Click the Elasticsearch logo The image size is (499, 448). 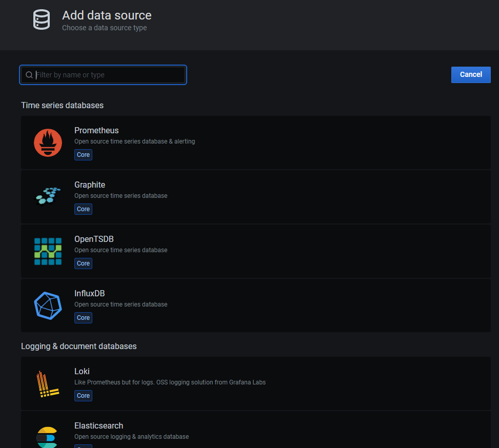point(47,437)
